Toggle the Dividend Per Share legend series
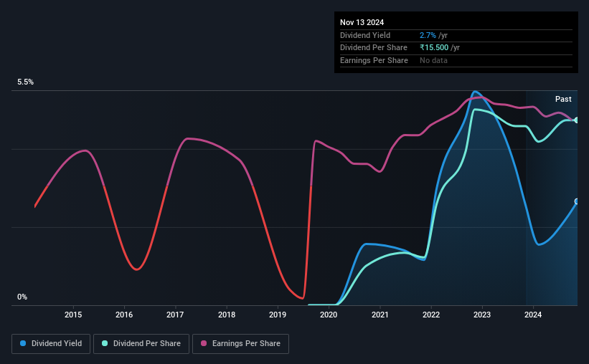Screen dimensions: 589x364 (x=141, y=344)
